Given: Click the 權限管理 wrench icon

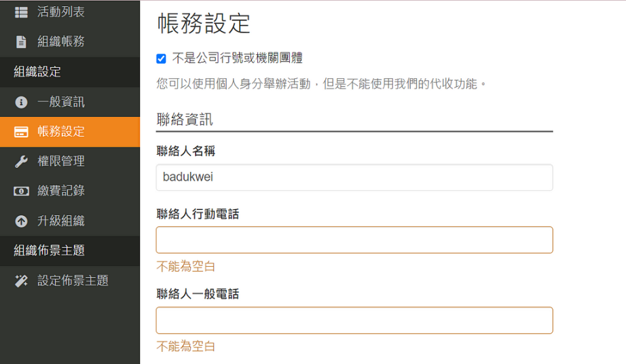Looking at the screenshot, I should [x=21, y=162].
